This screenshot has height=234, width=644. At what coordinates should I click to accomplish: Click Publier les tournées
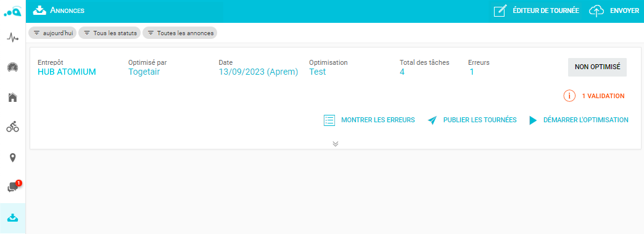click(x=472, y=120)
